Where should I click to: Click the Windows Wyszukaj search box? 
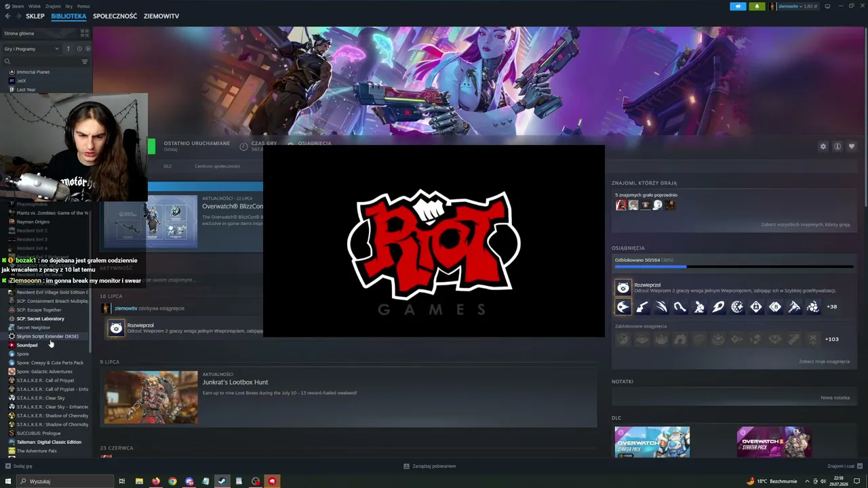tap(65, 481)
